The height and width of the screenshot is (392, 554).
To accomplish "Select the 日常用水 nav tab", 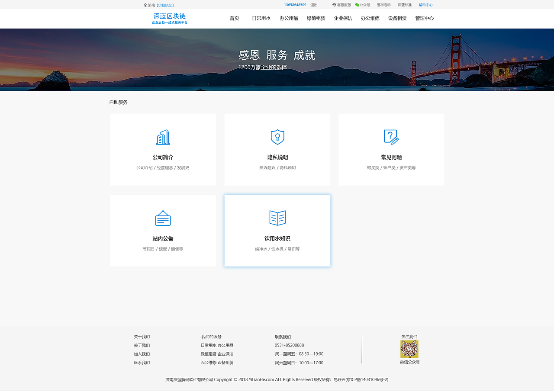I will [x=261, y=18].
